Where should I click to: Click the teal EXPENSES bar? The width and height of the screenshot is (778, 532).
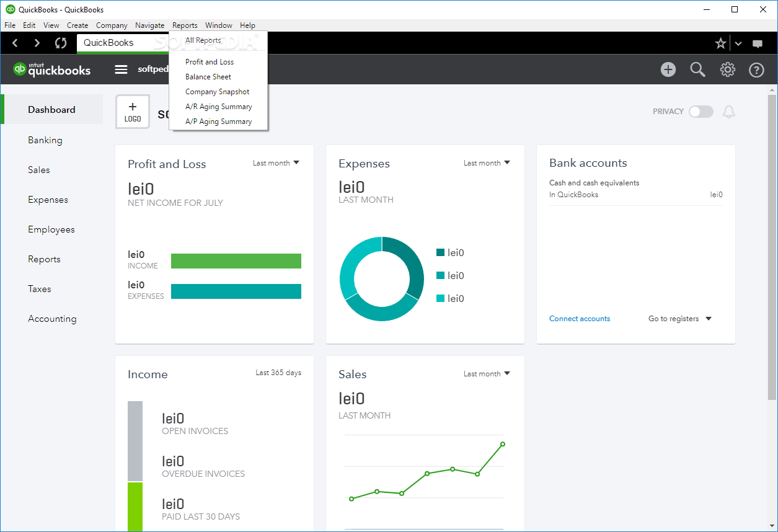point(236,291)
